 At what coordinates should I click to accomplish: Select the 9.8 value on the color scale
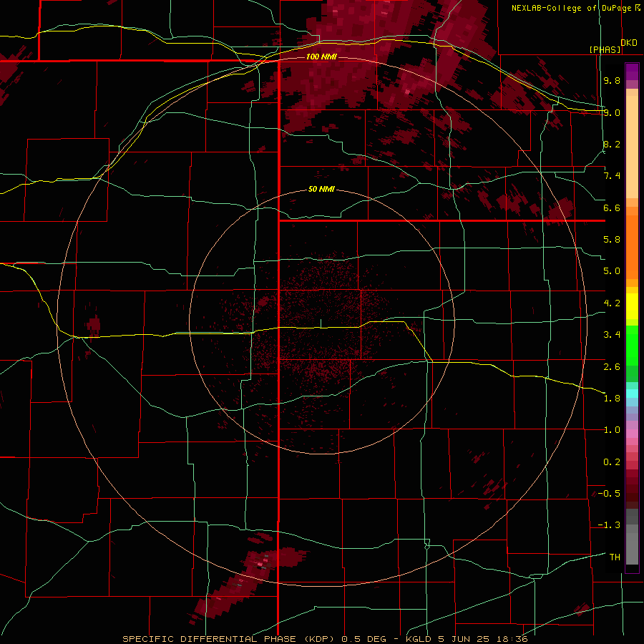pos(612,80)
